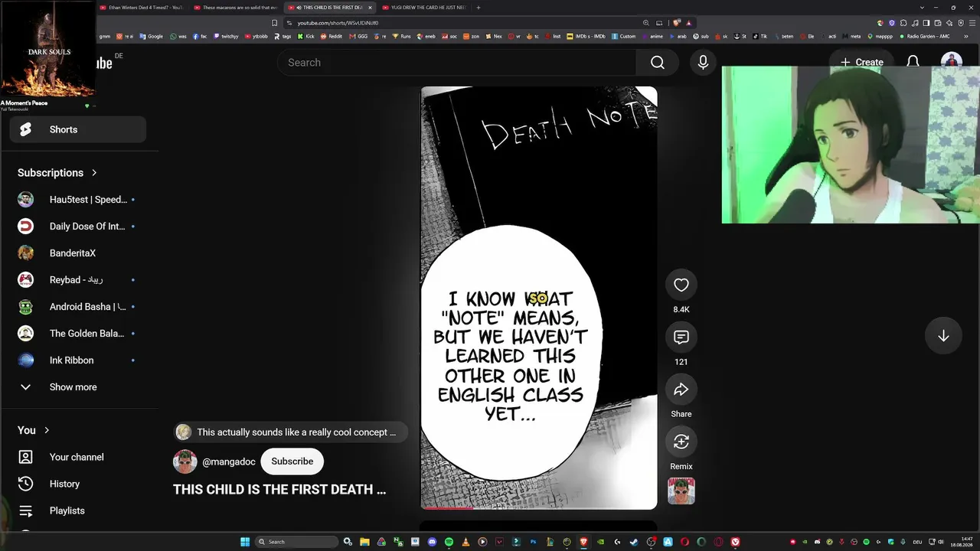Screen dimensions: 980x551
Task: Share this YouTube short
Action: point(681,390)
